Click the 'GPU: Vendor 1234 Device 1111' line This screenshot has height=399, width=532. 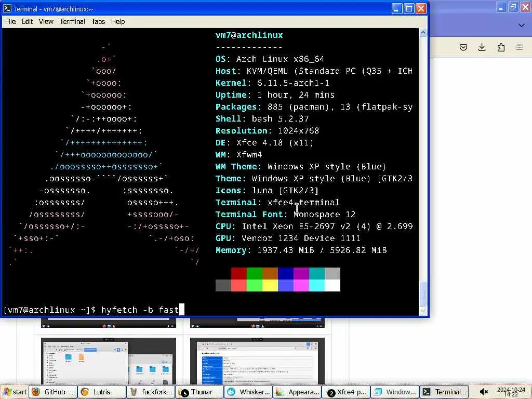click(288, 238)
